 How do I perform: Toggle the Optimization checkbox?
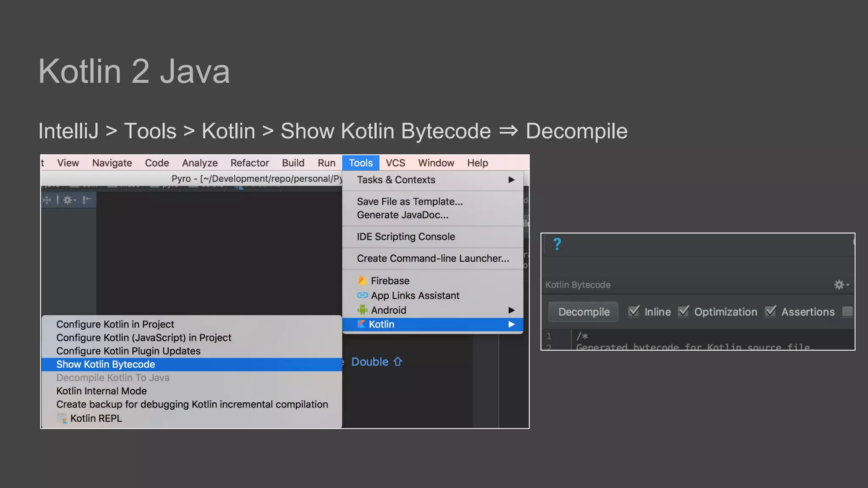pos(683,311)
